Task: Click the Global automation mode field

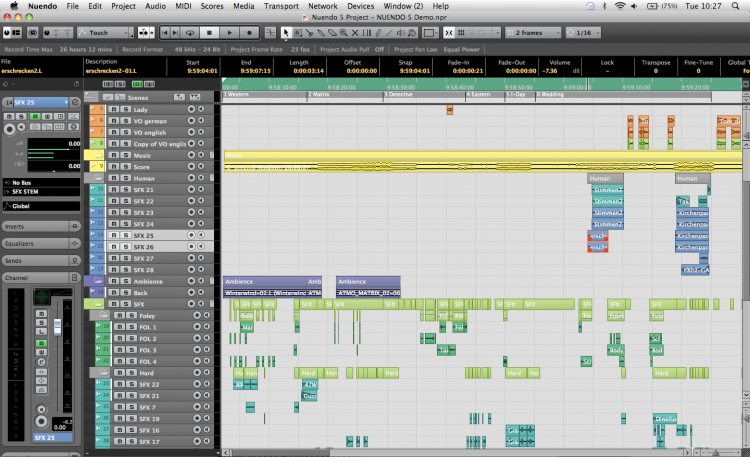Action: [41, 206]
